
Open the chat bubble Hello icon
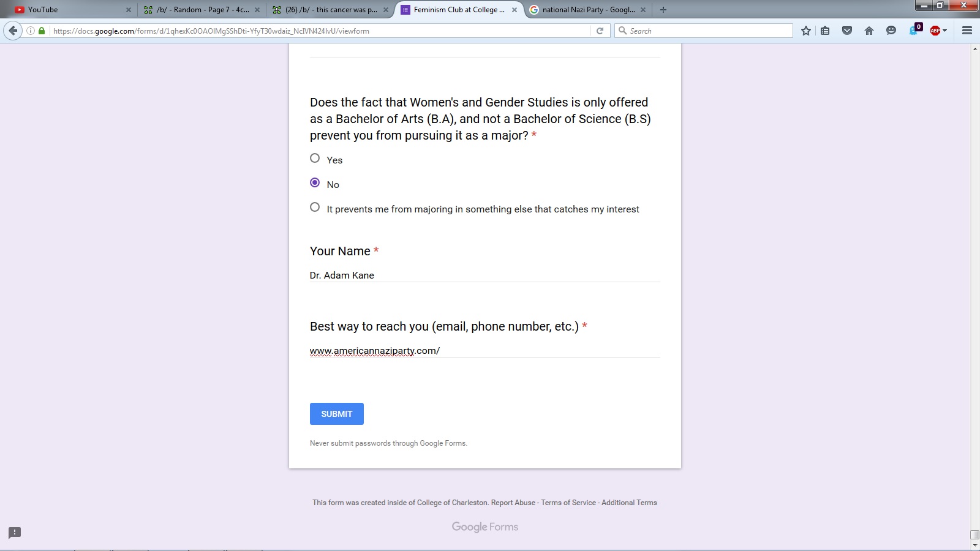(x=891, y=31)
